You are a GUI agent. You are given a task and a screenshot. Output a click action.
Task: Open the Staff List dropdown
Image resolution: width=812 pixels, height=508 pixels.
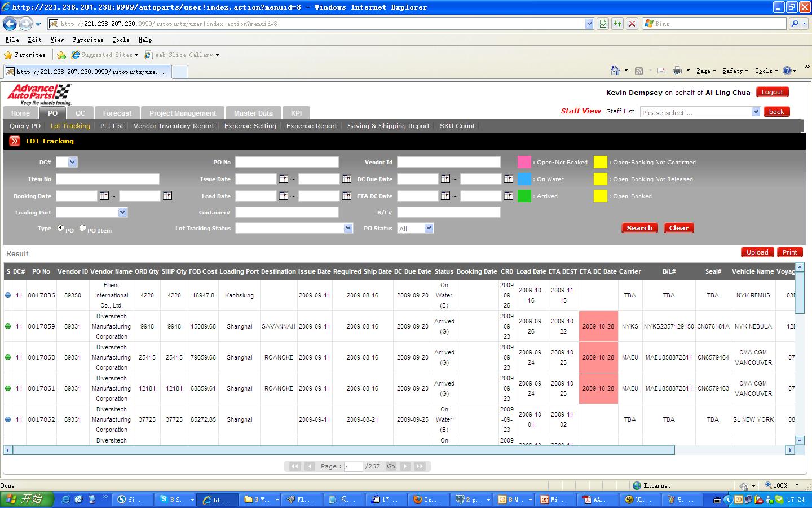coord(756,112)
